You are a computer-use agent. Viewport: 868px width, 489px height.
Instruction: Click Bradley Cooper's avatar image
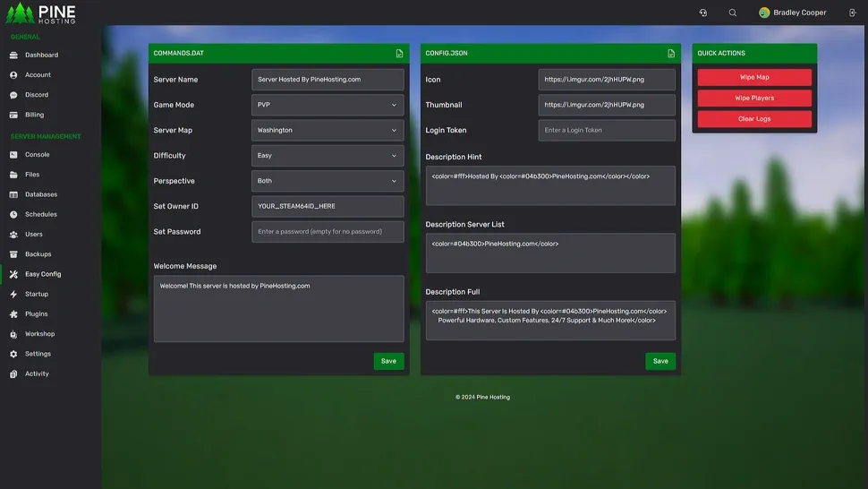click(x=764, y=13)
